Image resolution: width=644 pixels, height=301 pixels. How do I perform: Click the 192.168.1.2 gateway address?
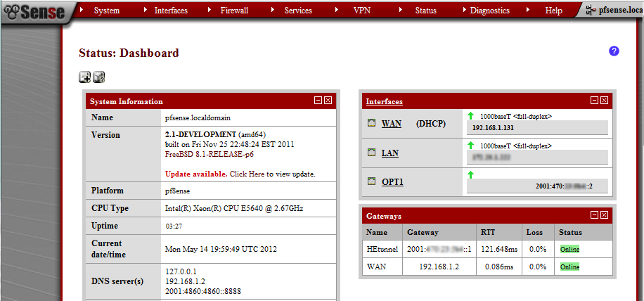(x=439, y=267)
